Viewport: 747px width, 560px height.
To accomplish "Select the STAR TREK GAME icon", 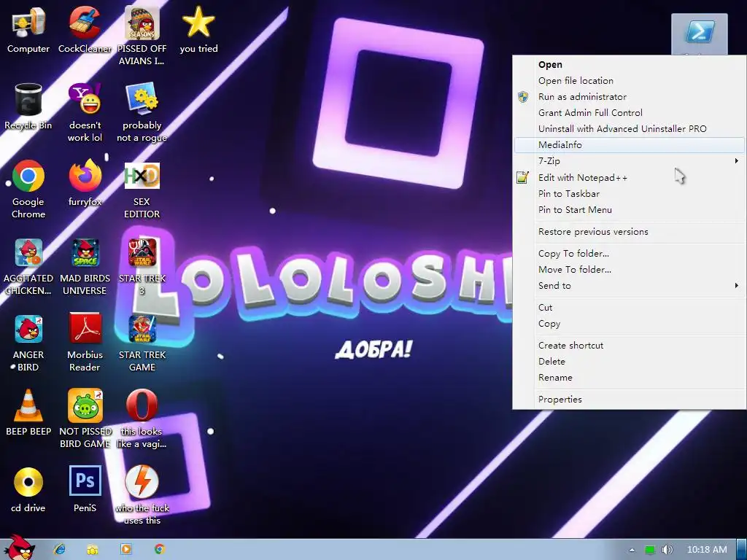I will pyautogui.click(x=142, y=343).
